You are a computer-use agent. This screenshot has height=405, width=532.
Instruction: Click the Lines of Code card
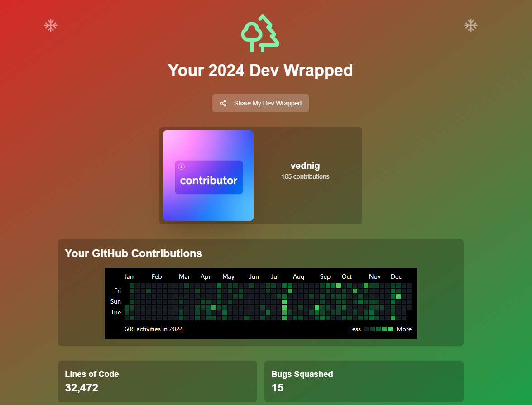point(158,381)
